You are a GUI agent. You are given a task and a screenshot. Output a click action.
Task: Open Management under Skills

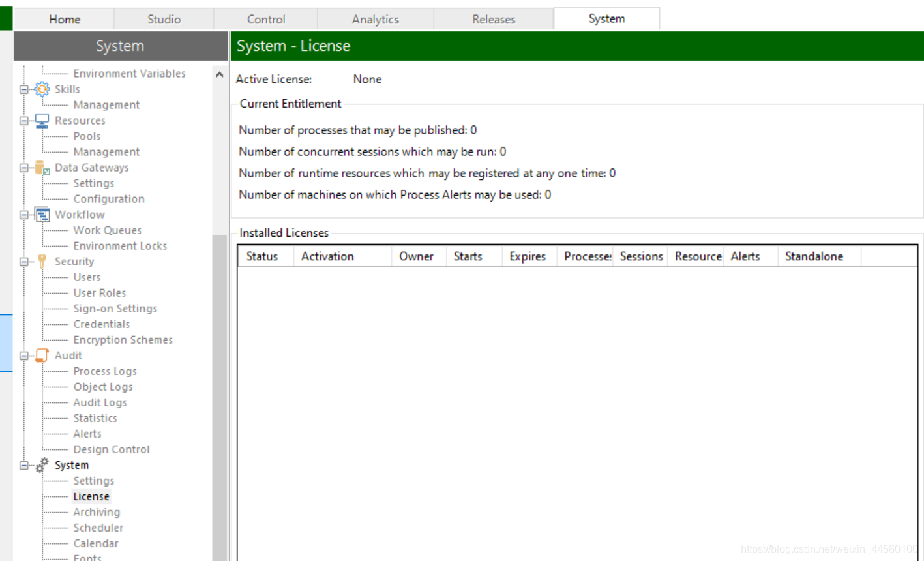coord(106,105)
